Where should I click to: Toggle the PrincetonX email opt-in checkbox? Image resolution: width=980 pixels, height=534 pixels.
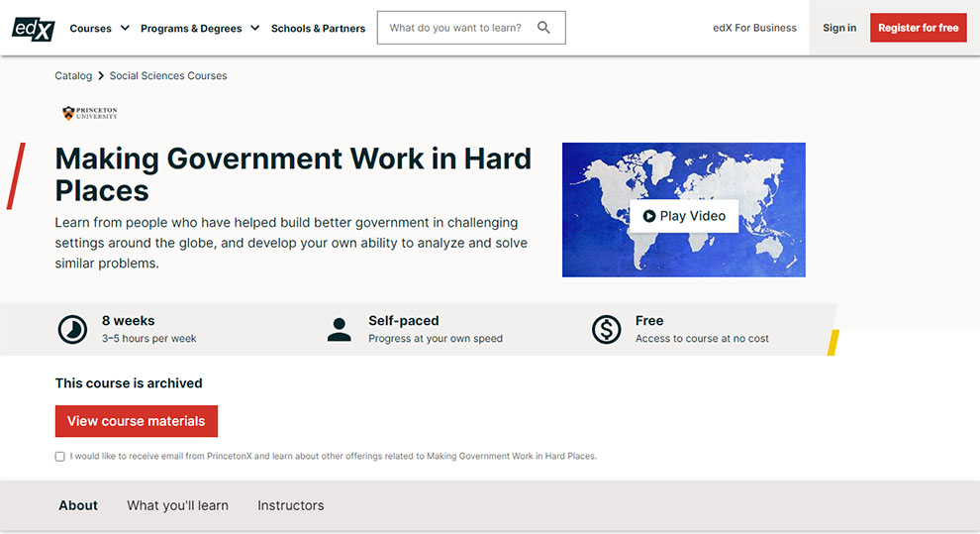[x=60, y=457]
